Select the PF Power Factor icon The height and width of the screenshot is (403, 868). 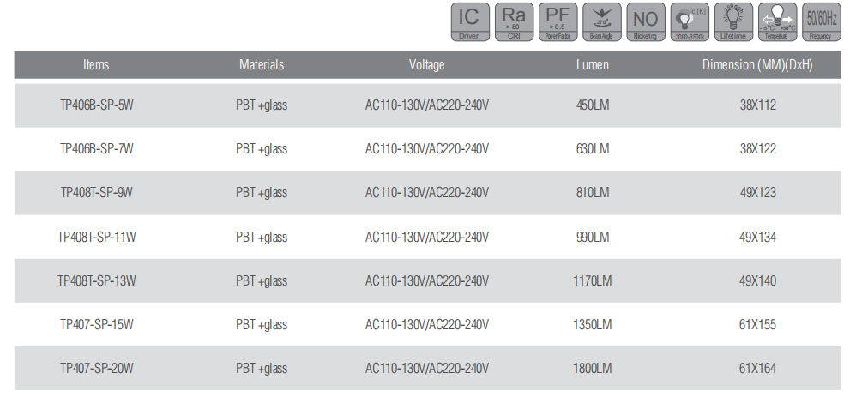(557, 22)
